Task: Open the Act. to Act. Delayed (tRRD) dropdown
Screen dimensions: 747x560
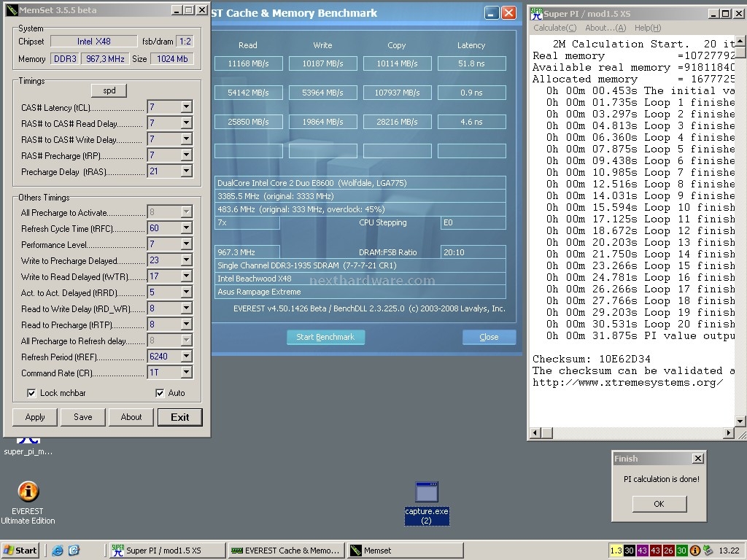Action: [186, 292]
